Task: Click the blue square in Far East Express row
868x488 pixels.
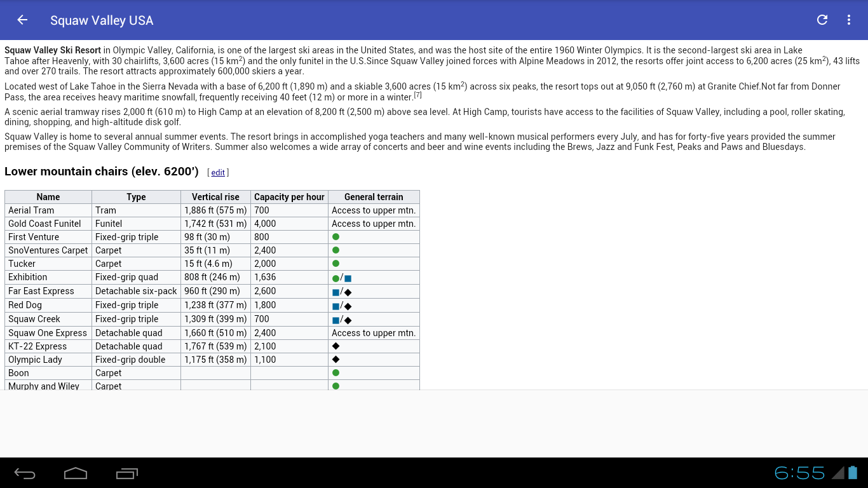Action: click(336, 292)
